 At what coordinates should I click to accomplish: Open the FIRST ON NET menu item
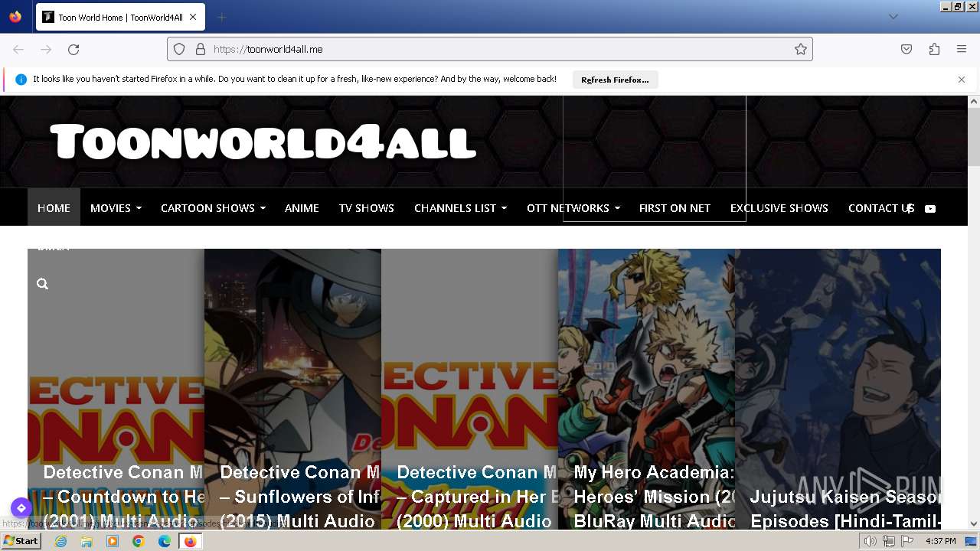click(675, 207)
